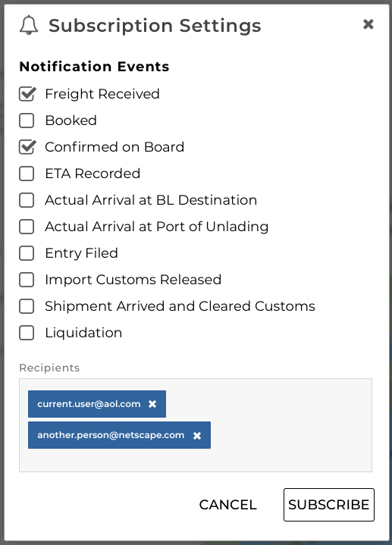Enable the Entry Filed event

[27, 253]
